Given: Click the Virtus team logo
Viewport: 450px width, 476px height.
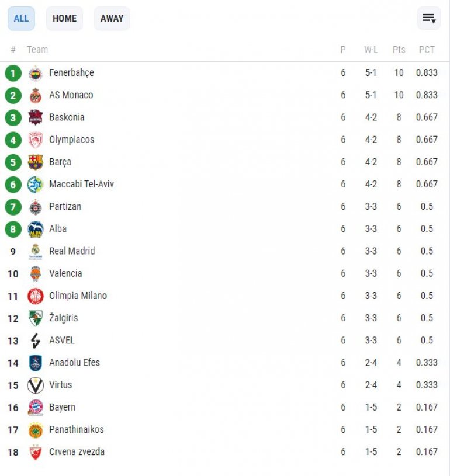Looking at the screenshot, I should pyautogui.click(x=36, y=385).
